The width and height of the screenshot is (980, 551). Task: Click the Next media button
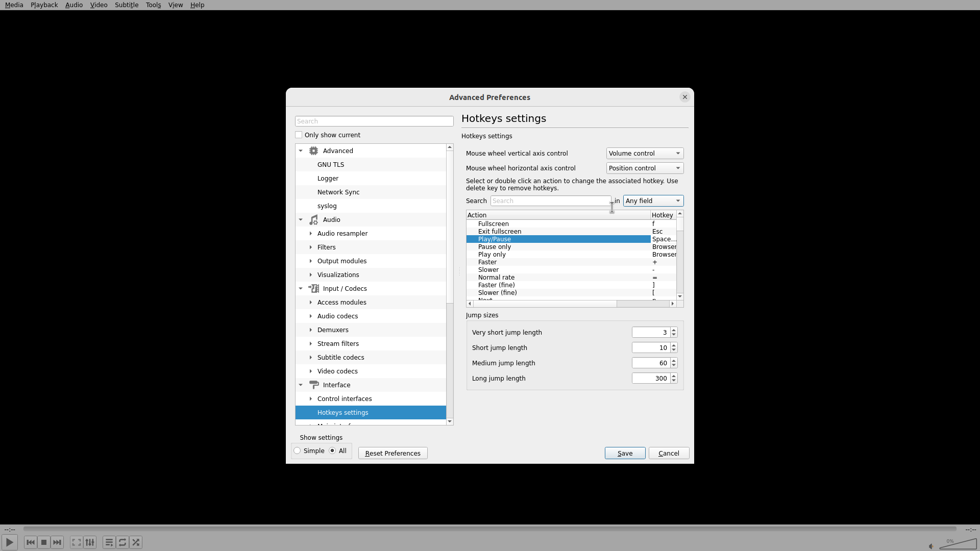[57, 542]
